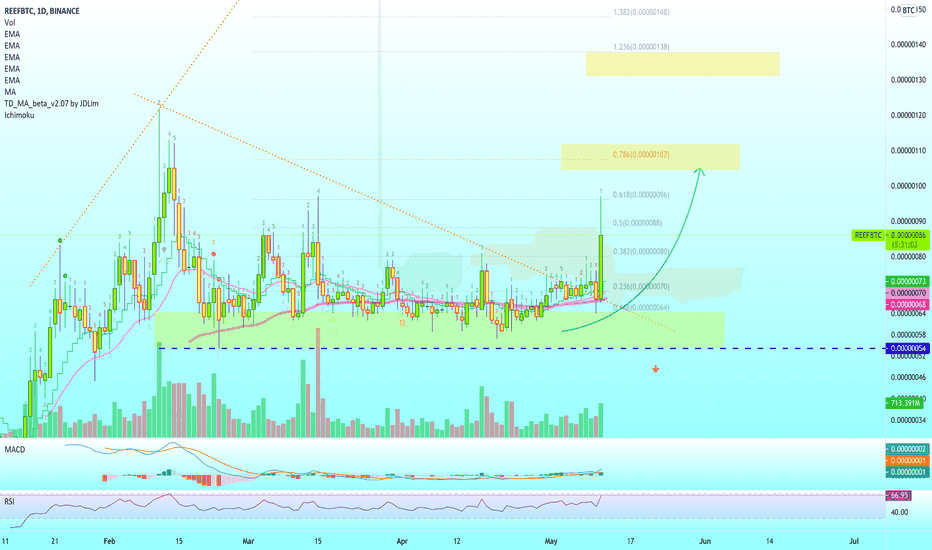The image size is (932, 550).
Task: Select the green curved projection arrow
Action: coord(633,250)
